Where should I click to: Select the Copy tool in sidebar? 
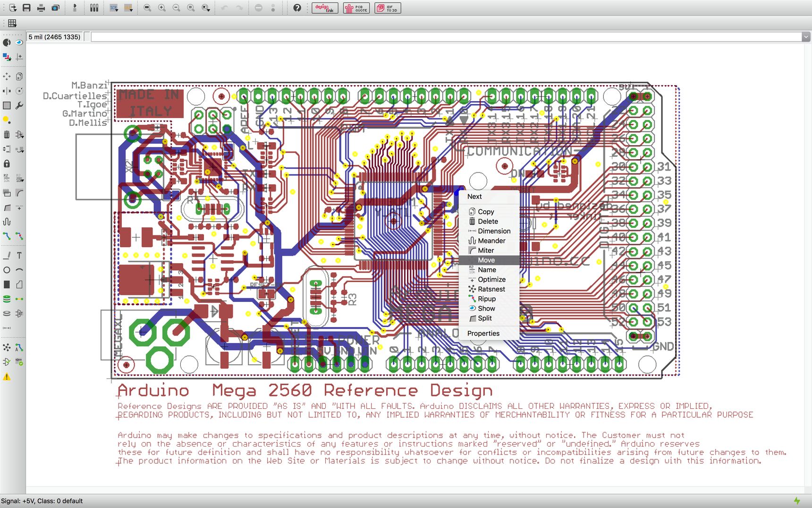click(x=19, y=76)
